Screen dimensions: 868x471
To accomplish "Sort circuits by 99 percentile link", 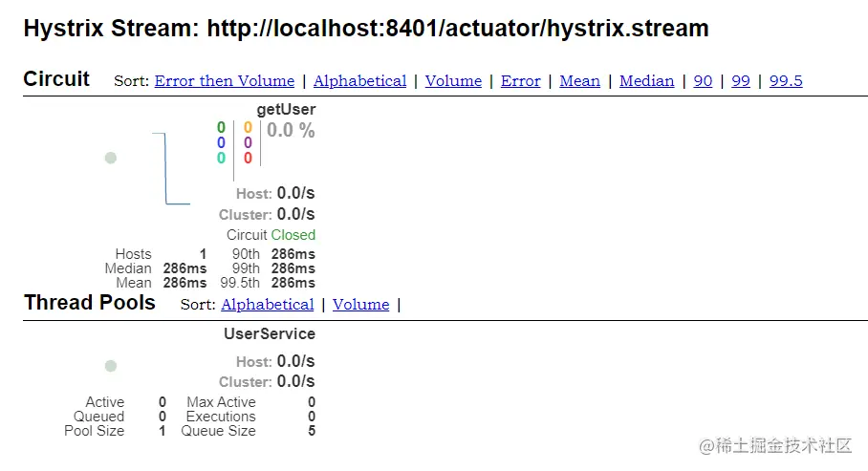I will 741,81.
